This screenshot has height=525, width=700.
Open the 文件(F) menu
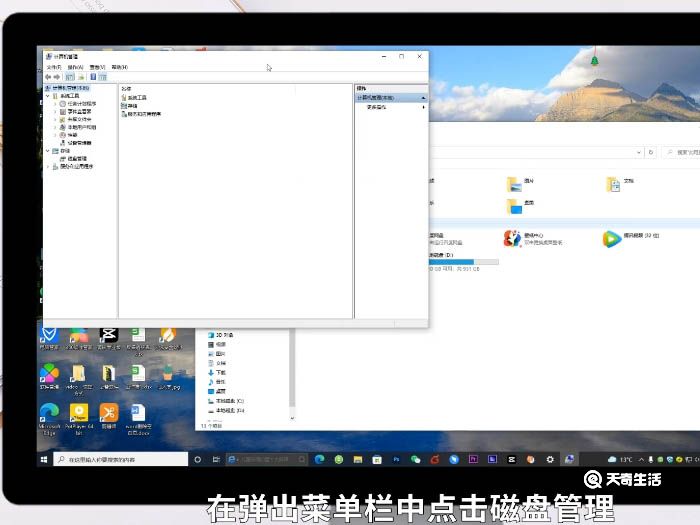[x=53, y=67]
